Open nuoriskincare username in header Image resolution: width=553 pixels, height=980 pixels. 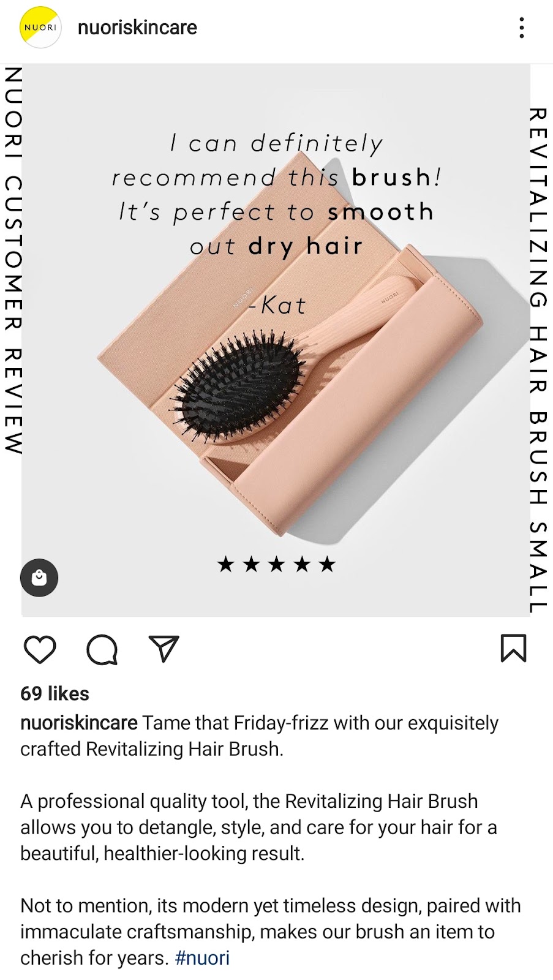(x=137, y=28)
